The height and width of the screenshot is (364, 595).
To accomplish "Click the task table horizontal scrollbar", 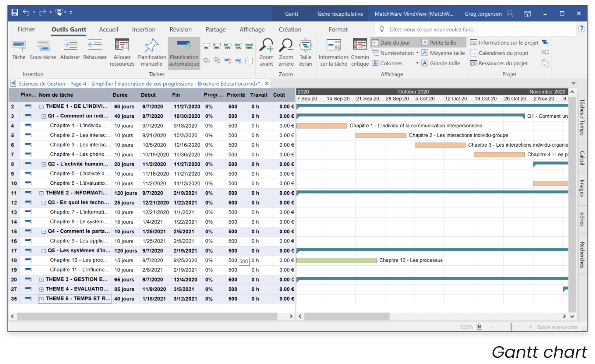I will click(x=147, y=316).
